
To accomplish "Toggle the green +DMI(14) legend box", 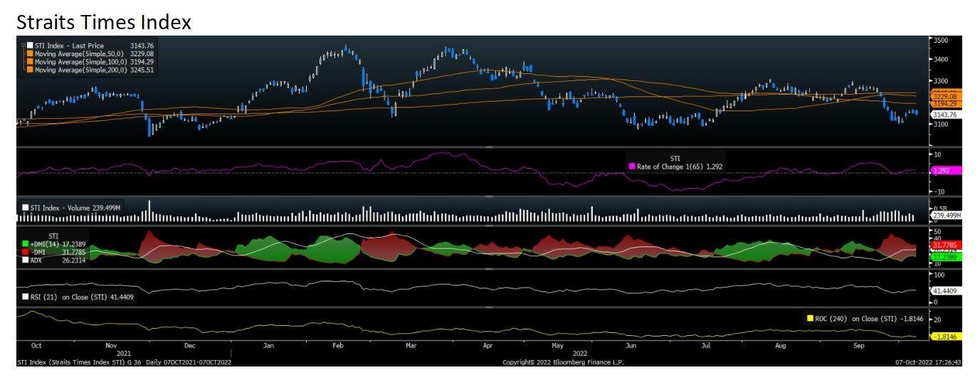I will click(x=27, y=243).
